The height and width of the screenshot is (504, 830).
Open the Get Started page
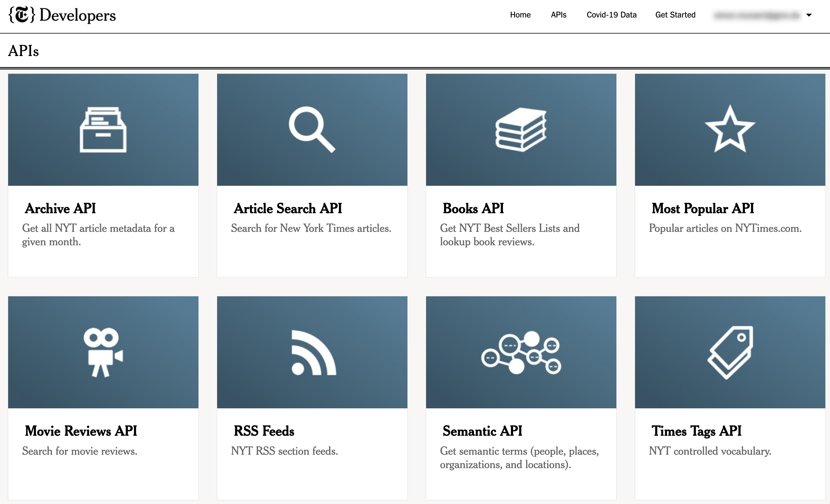[675, 15]
